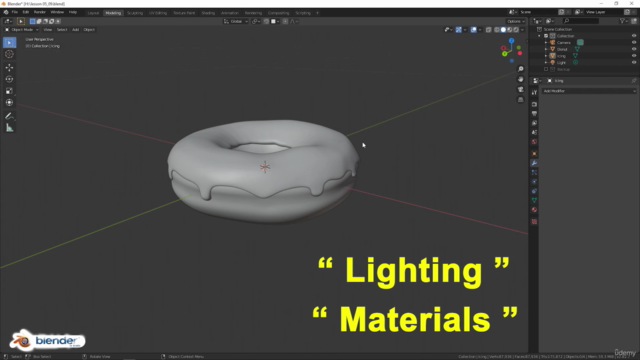Screen dimensions: 640x360
Task: Open Particles properties tab
Action: click(534, 172)
